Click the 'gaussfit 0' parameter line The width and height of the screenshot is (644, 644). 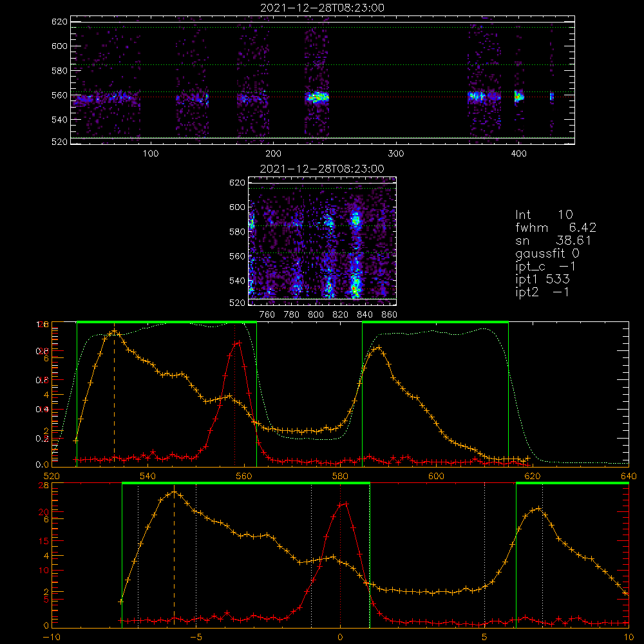point(547,253)
